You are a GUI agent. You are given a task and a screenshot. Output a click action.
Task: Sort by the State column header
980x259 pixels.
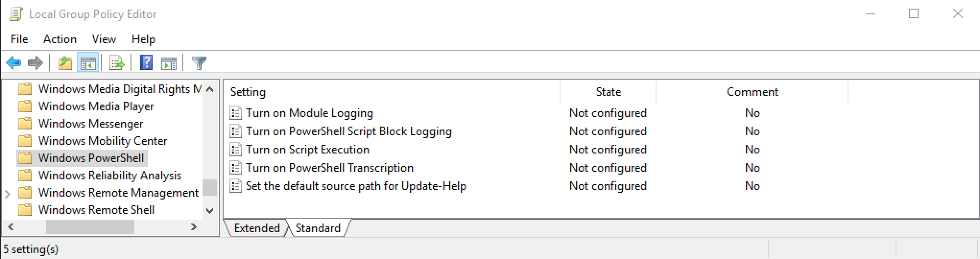coord(608,92)
